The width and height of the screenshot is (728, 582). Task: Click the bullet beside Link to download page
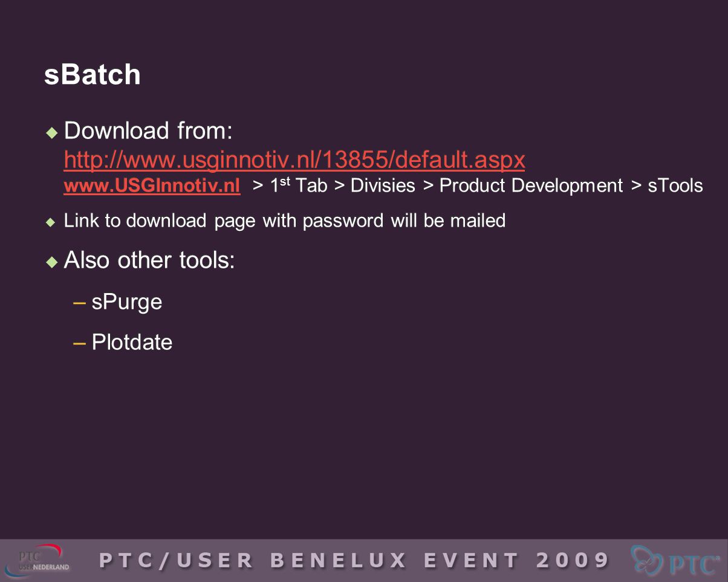(51, 222)
